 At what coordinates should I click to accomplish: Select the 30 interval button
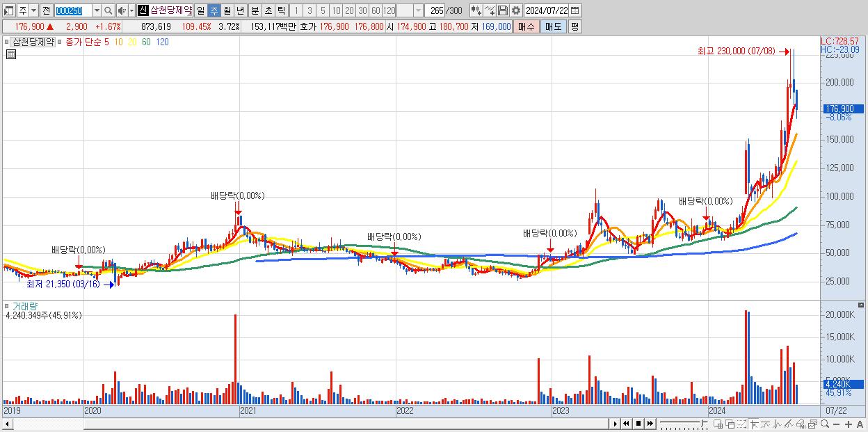pyautogui.click(x=362, y=10)
